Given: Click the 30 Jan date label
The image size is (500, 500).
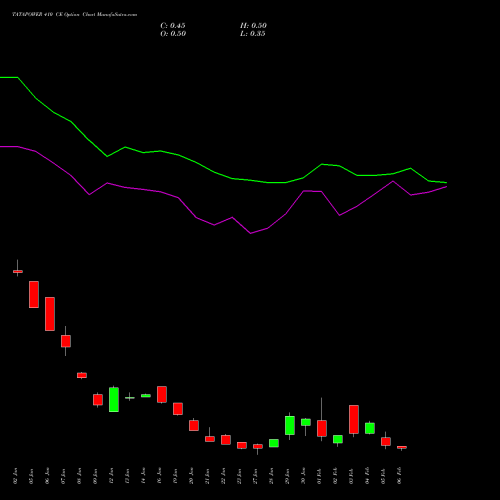Looking at the screenshot, I should (x=303, y=476).
